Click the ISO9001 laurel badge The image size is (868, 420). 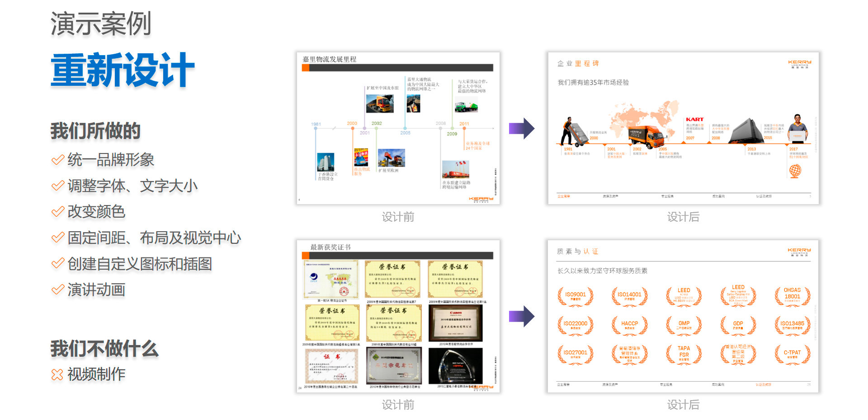click(575, 296)
